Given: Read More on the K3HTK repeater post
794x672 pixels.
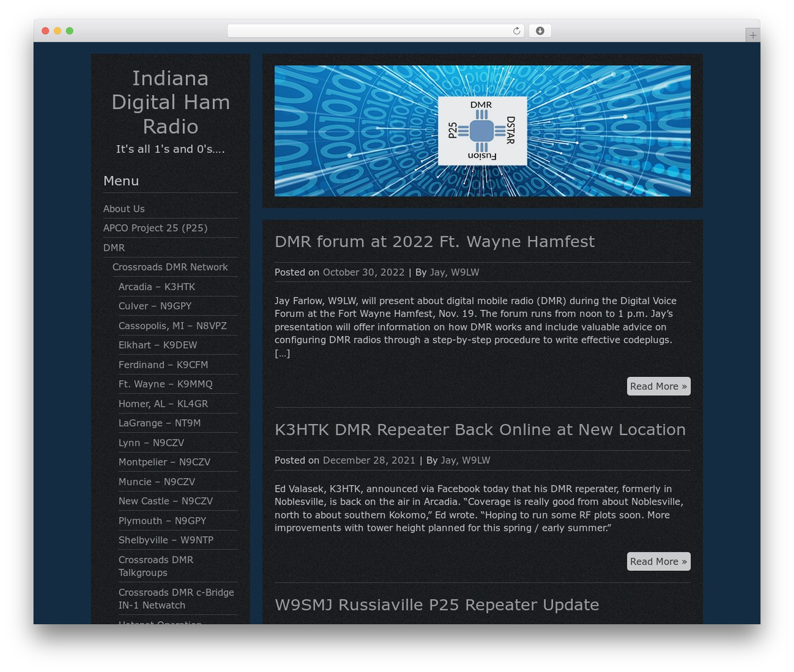Looking at the screenshot, I should click(658, 562).
